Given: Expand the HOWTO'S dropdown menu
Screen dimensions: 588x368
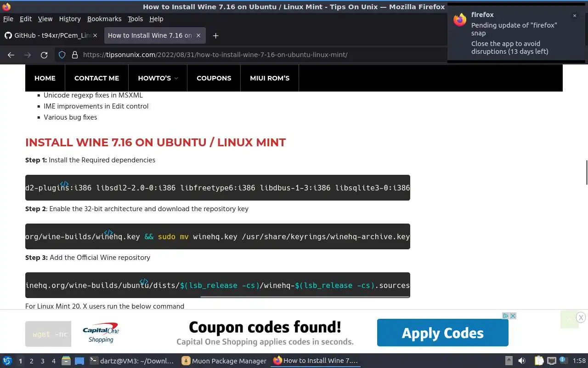Looking at the screenshot, I should click(x=158, y=78).
